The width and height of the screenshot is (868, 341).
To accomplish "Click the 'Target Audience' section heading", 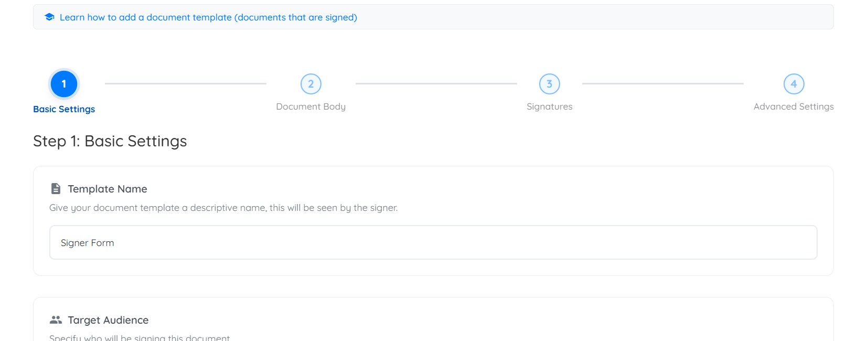I will [108, 320].
